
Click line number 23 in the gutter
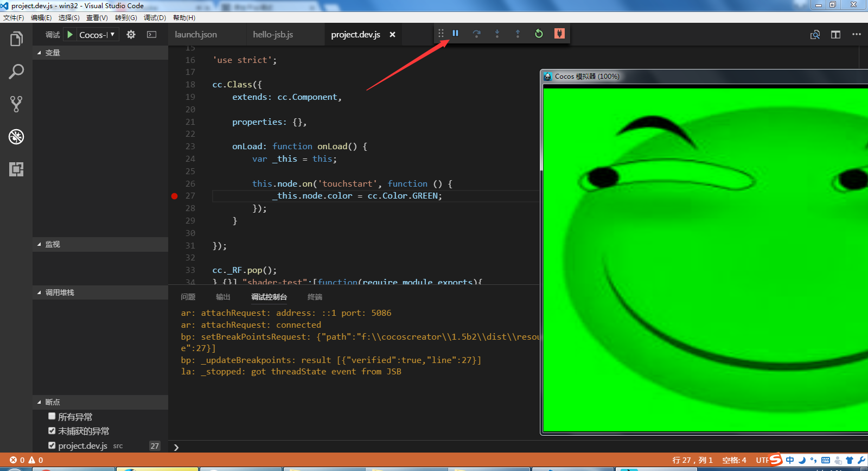click(x=190, y=147)
